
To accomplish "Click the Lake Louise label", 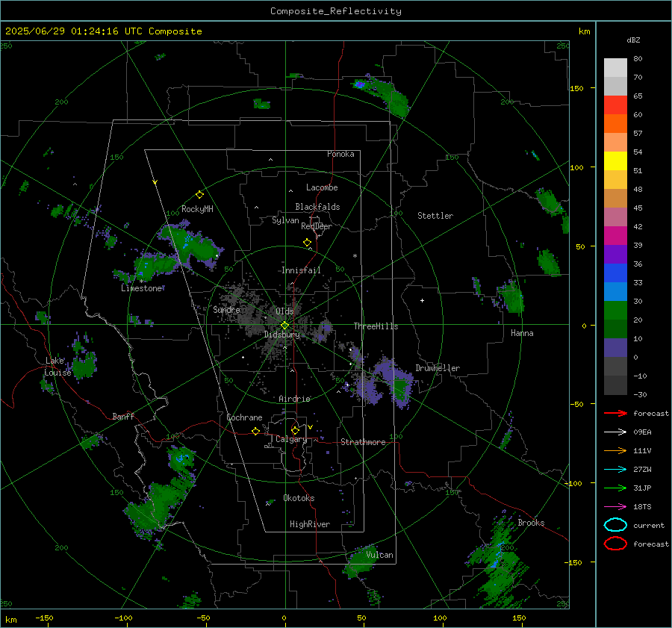I will pos(57,367).
